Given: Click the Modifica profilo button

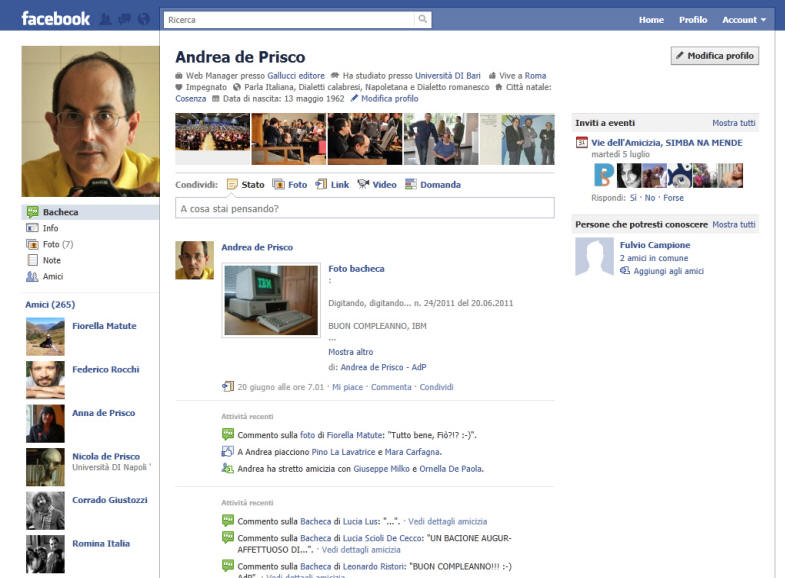Looking at the screenshot, I should pos(715,56).
